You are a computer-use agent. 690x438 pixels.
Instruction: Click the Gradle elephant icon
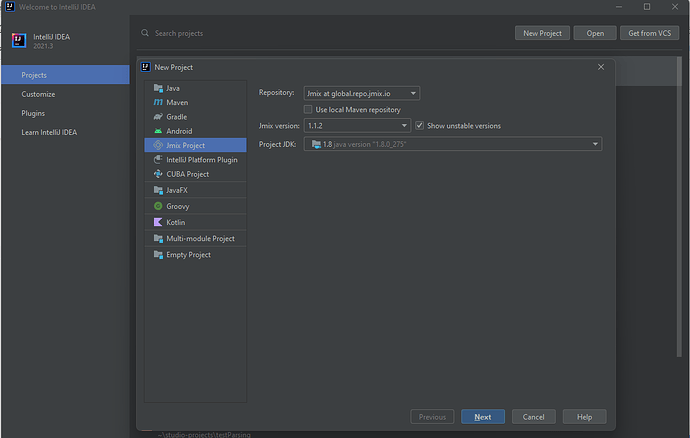pos(158,117)
